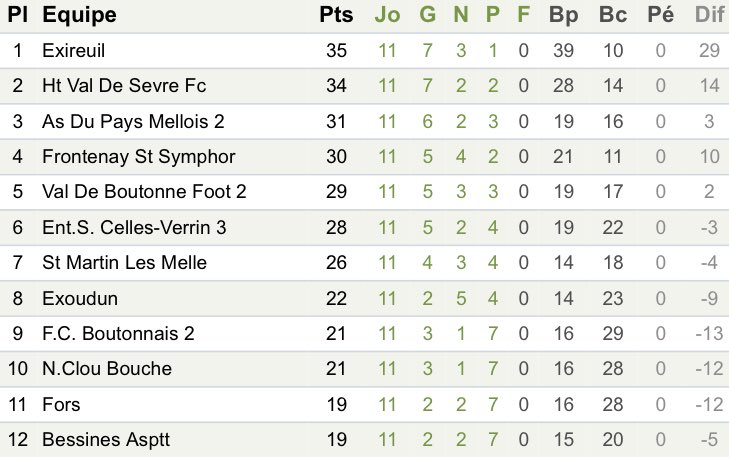Select F.C. Boutonnais 2 row
The width and height of the screenshot is (729, 458).
[x=364, y=333]
